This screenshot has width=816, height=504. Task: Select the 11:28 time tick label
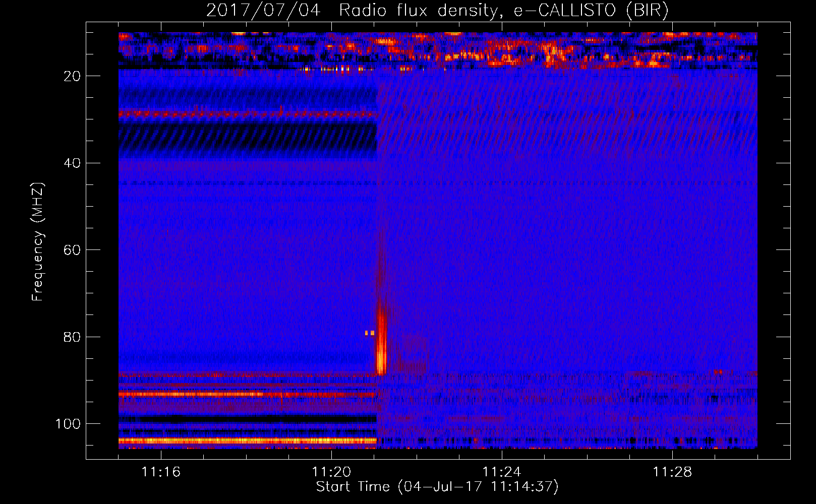pos(672,472)
